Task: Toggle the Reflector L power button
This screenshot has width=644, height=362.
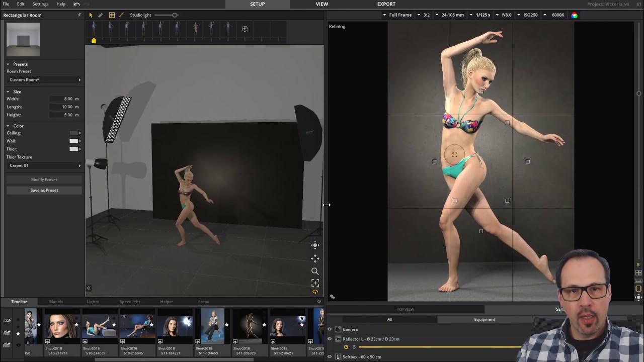Action: (346, 347)
